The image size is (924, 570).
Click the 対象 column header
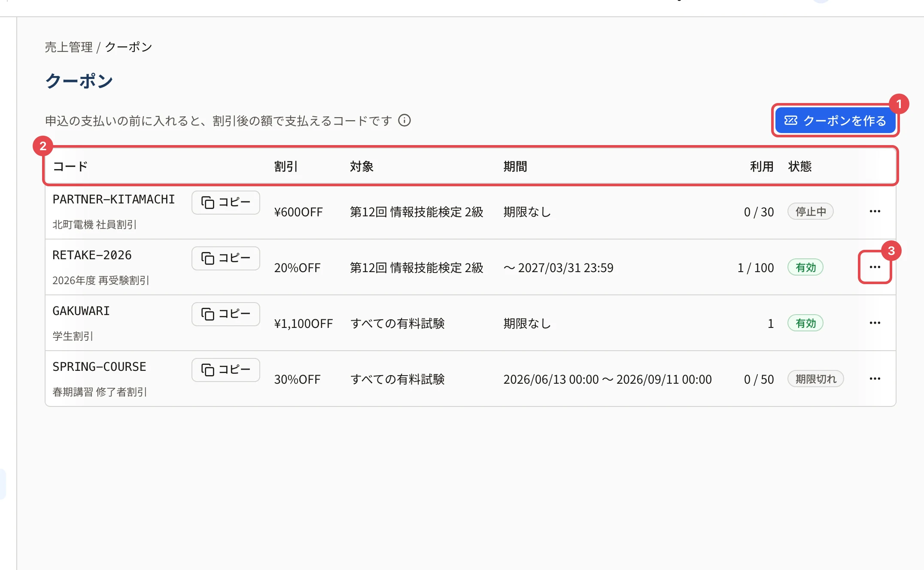coord(362,167)
